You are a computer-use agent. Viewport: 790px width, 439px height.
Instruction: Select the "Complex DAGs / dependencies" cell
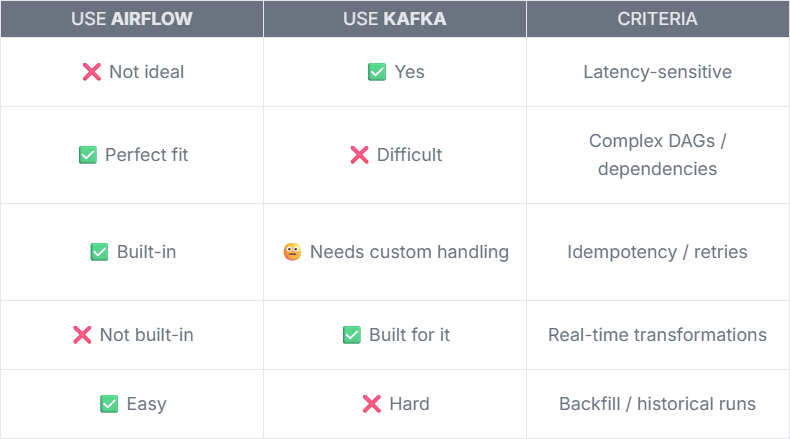click(657, 155)
